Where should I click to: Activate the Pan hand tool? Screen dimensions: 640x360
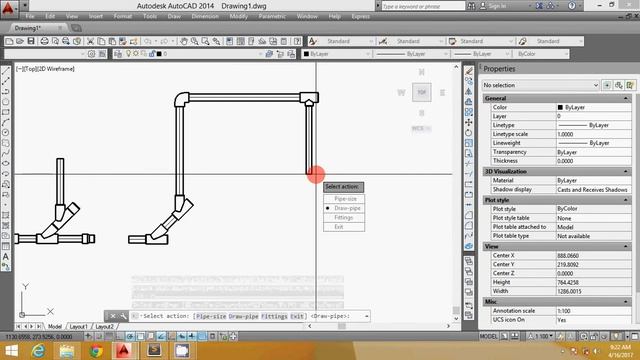[x=184, y=41]
